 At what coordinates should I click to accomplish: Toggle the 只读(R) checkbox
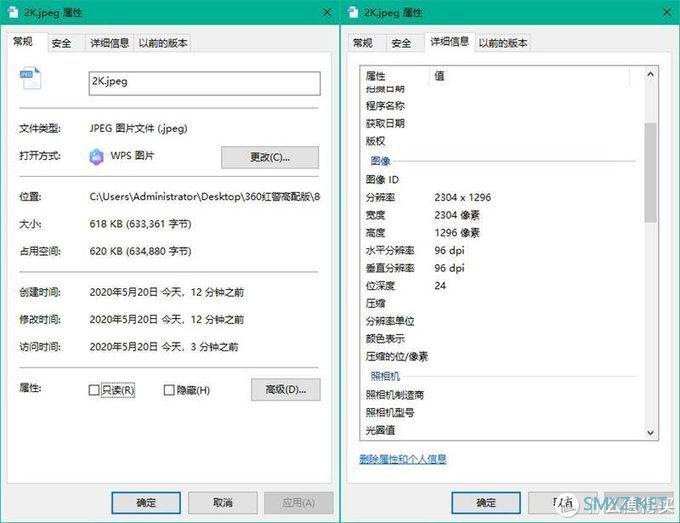tap(94, 390)
